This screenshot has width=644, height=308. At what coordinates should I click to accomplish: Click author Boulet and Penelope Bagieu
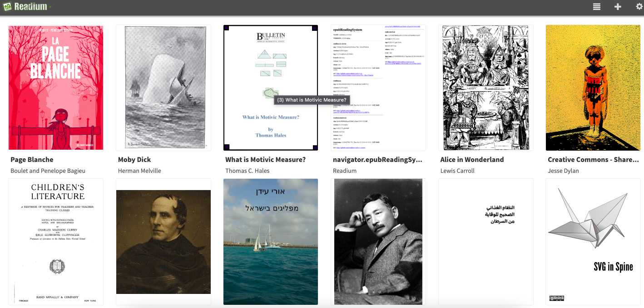click(x=48, y=171)
